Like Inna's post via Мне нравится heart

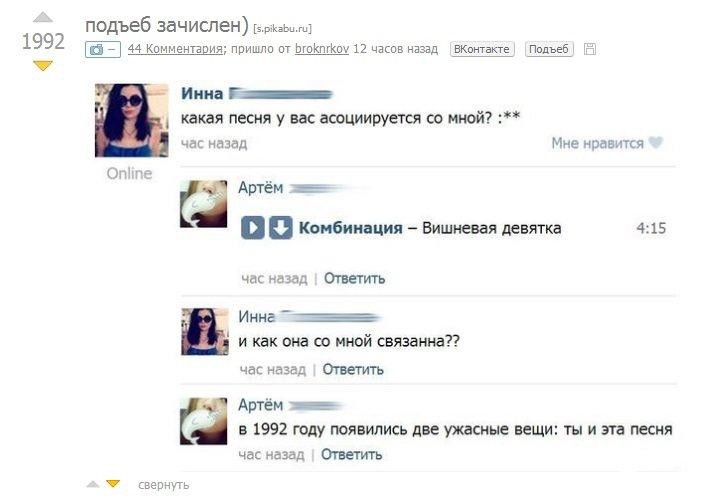(607, 143)
